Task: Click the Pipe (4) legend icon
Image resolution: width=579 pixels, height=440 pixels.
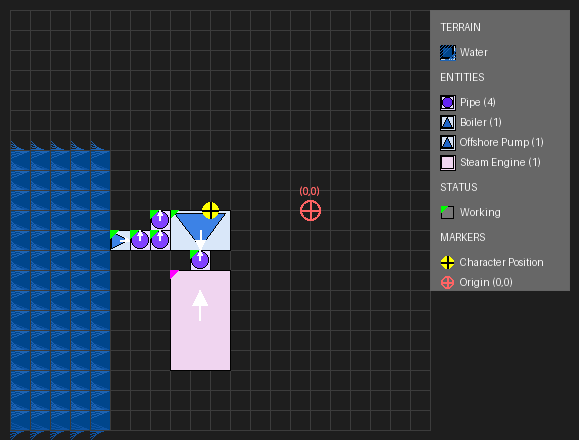Action: point(448,103)
